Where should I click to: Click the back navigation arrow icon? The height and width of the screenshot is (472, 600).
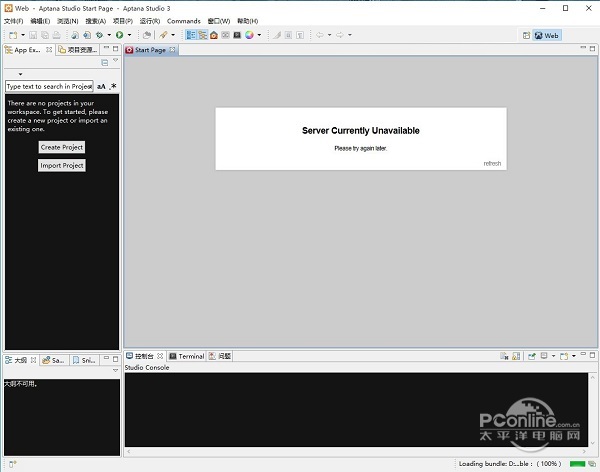320,35
